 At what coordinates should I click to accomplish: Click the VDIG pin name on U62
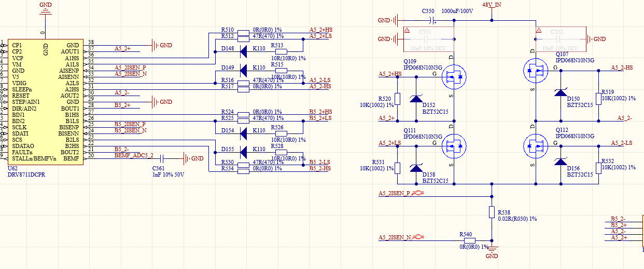pyautogui.click(x=19, y=83)
